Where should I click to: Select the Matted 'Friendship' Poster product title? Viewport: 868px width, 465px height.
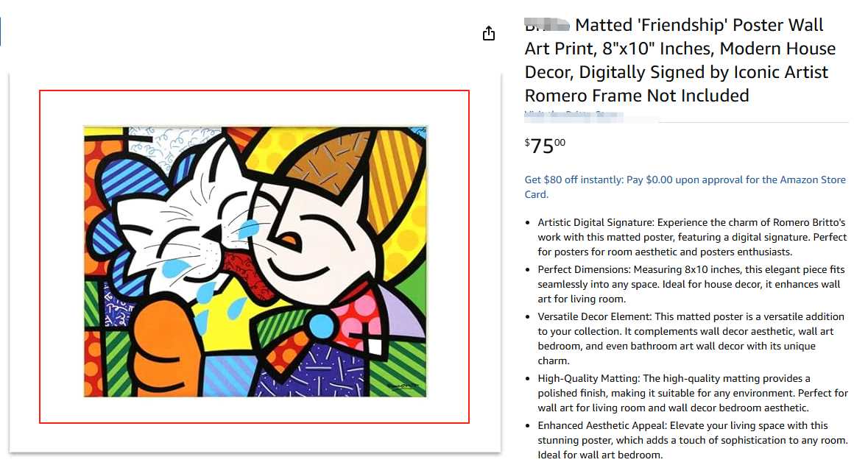(680, 60)
